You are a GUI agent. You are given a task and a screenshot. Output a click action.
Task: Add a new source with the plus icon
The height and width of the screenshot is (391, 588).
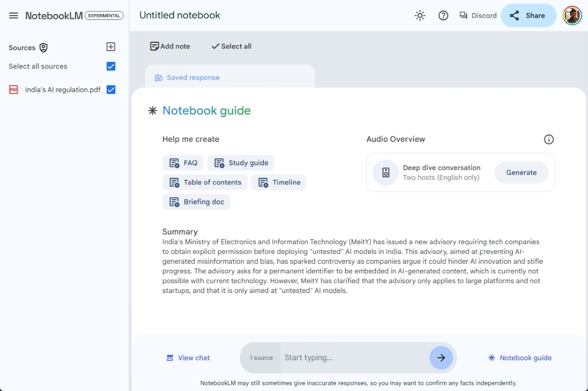coord(110,46)
